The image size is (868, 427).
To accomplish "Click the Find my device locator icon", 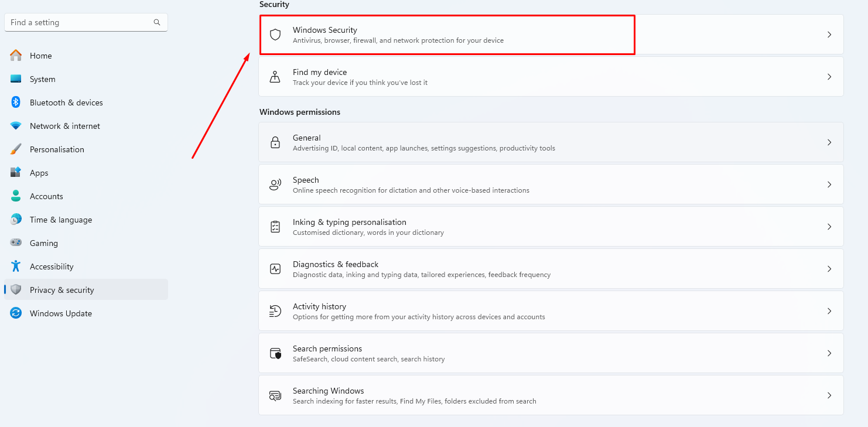I will point(275,77).
